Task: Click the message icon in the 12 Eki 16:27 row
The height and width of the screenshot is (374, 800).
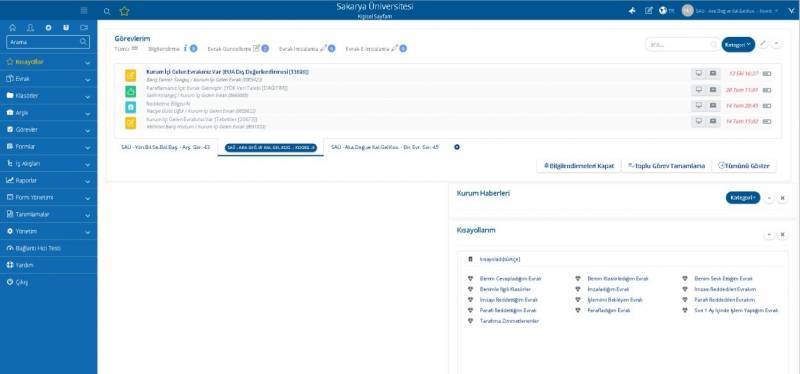Action: pyautogui.click(x=713, y=74)
